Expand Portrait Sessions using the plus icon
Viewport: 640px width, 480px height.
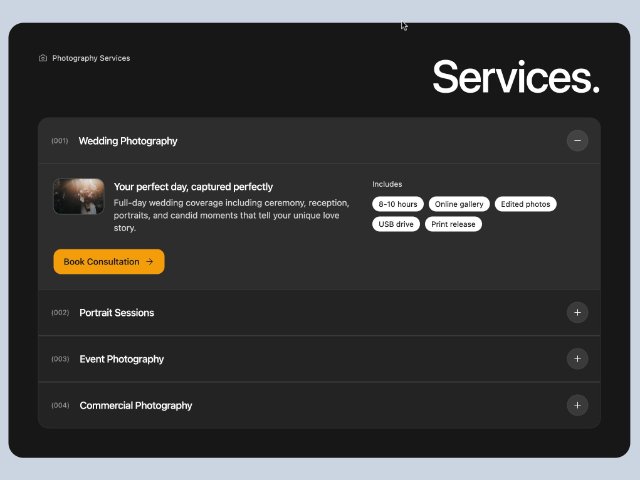click(577, 313)
